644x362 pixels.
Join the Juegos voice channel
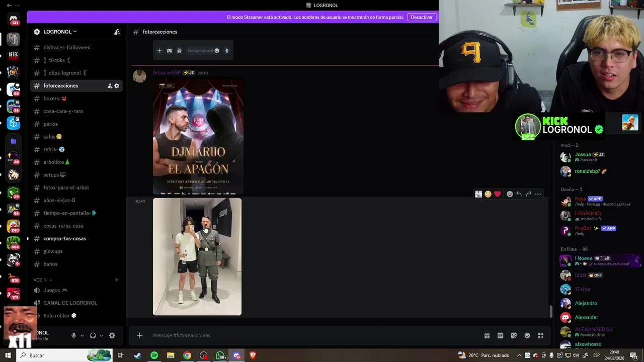76,290
